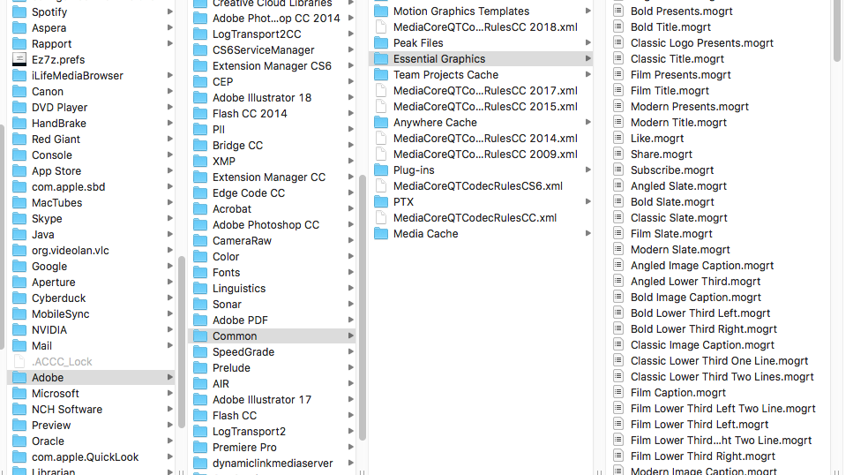Click the Modern Slate.mogrt file icon
This screenshot has height=475, width=868.
[618, 249]
